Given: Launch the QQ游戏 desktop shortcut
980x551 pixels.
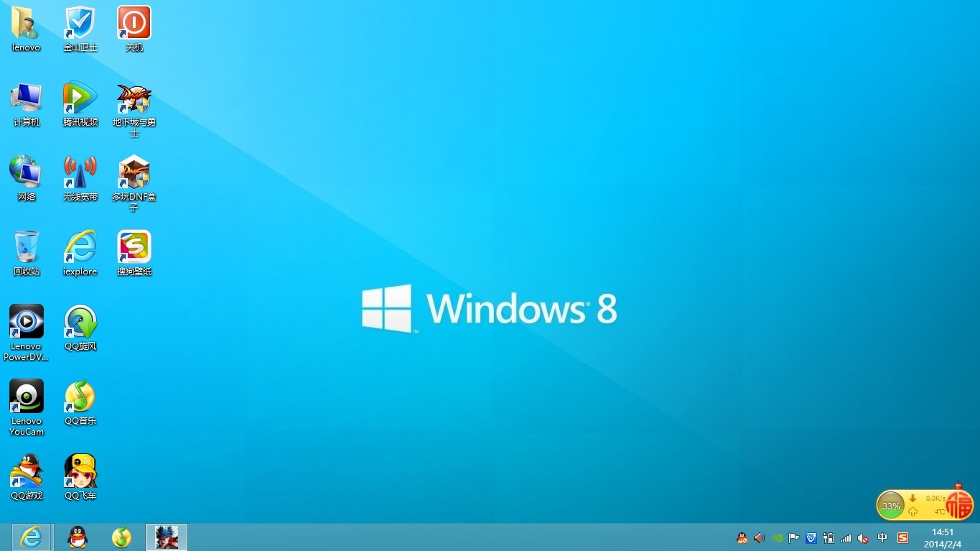Looking at the screenshot, I should (27, 477).
